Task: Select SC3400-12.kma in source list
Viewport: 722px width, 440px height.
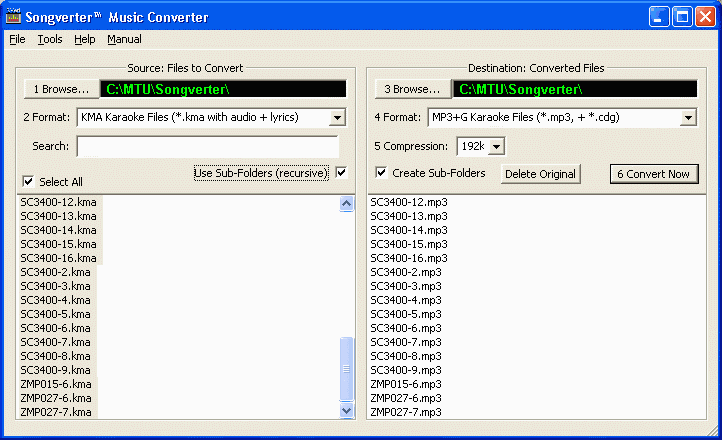Action: 58,203
